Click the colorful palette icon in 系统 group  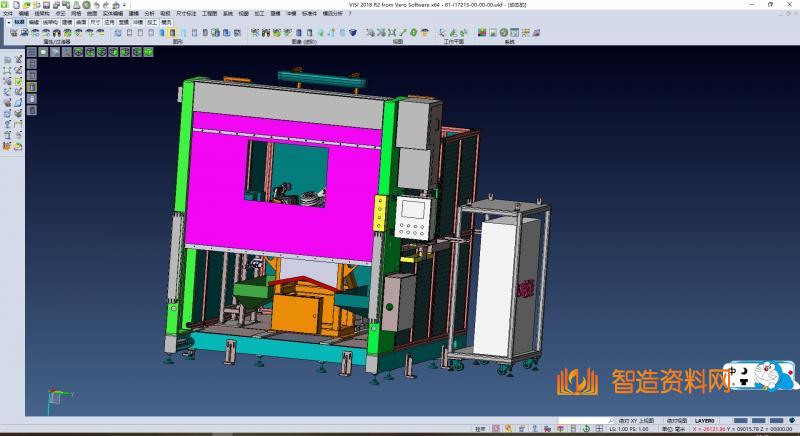483,33
